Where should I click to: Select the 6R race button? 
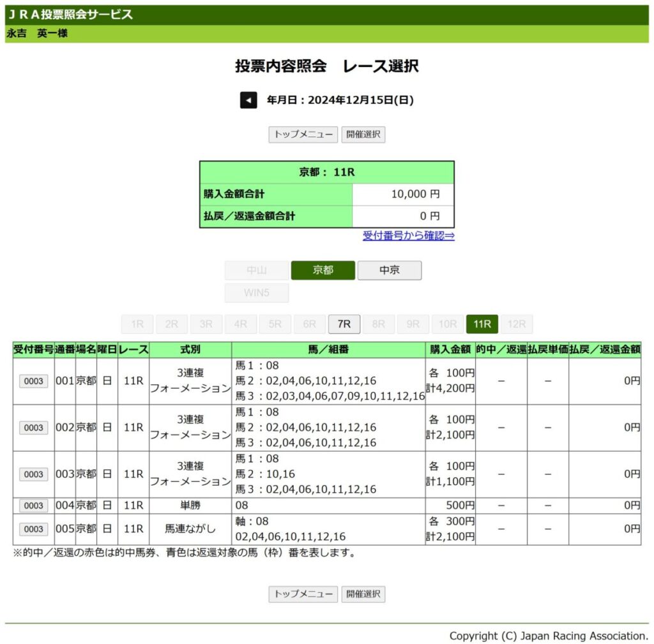tap(310, 324)
